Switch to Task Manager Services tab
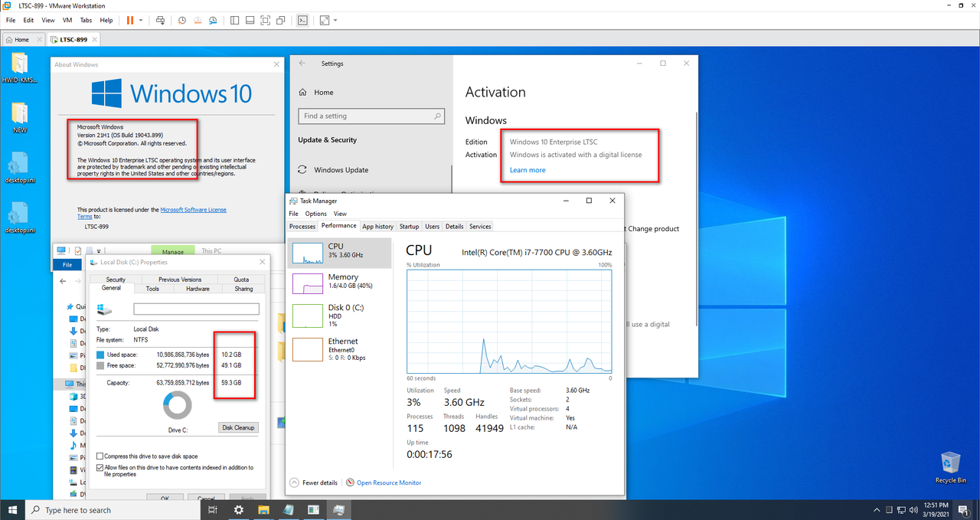Screen dimensions: 980x520 tap(481, 227)
